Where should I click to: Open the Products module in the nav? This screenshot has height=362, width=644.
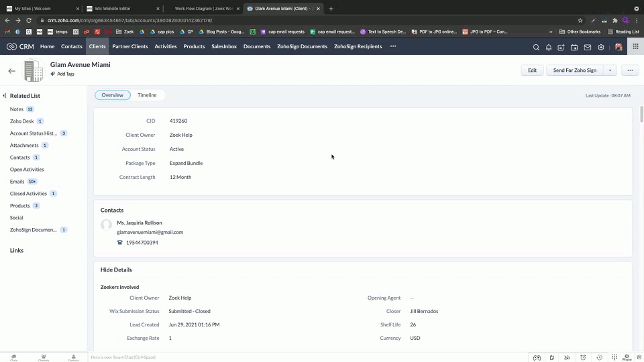click(x=194, y=46)
